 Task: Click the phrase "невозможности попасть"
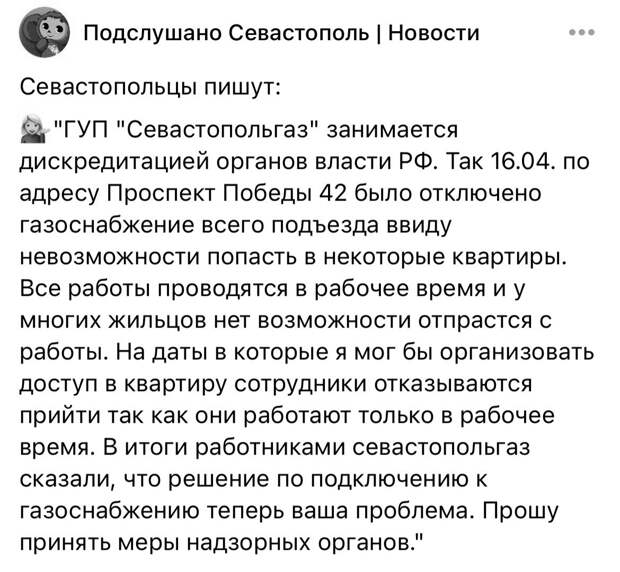[x=174, y=254]
